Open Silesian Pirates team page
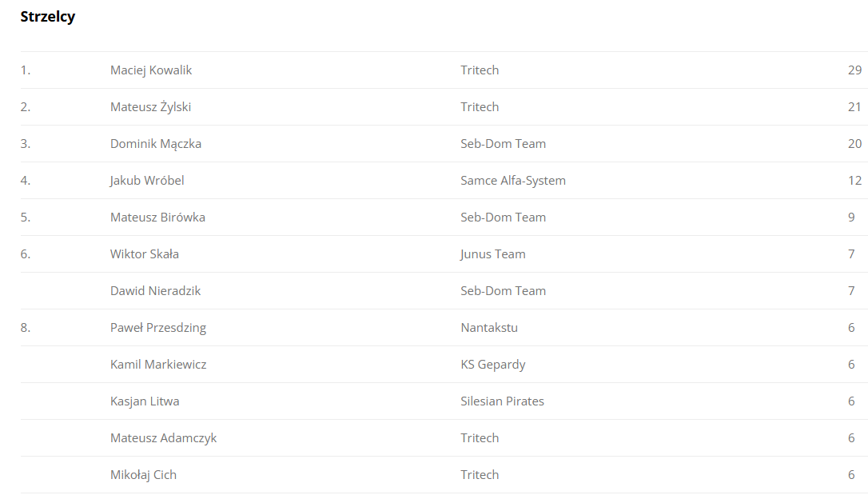 (x=502, y=401)
